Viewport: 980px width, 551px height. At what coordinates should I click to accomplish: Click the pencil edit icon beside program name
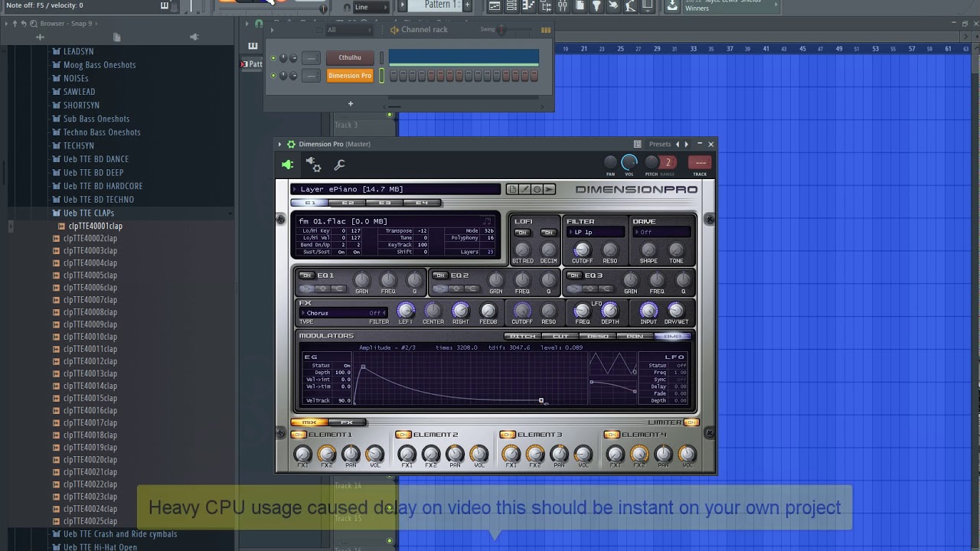[x=524, y=189]
